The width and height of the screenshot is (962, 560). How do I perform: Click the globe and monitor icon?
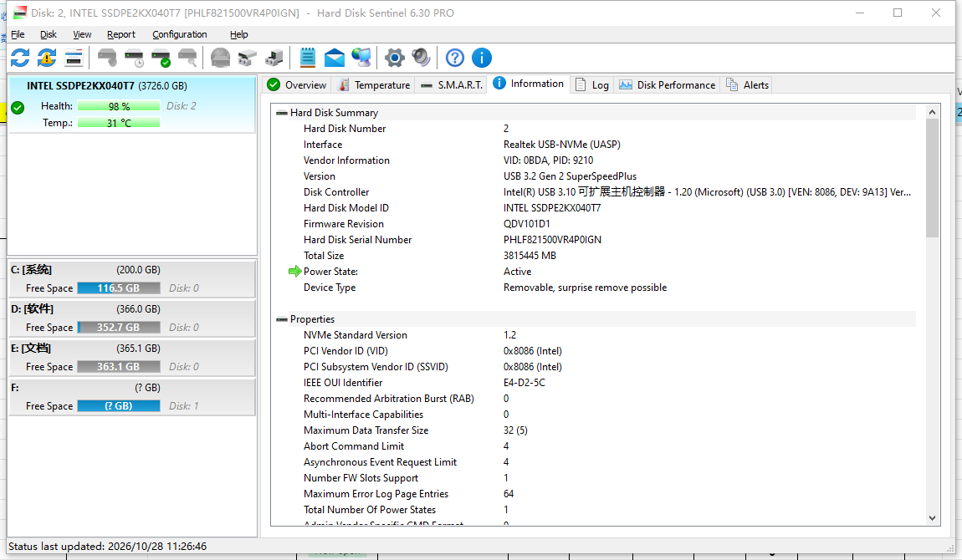(x=361, y=59)
